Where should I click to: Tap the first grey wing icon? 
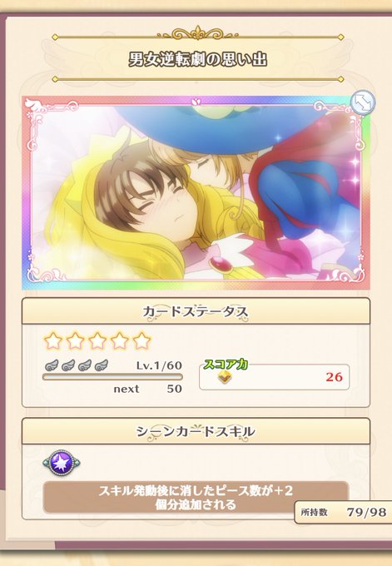52,365
